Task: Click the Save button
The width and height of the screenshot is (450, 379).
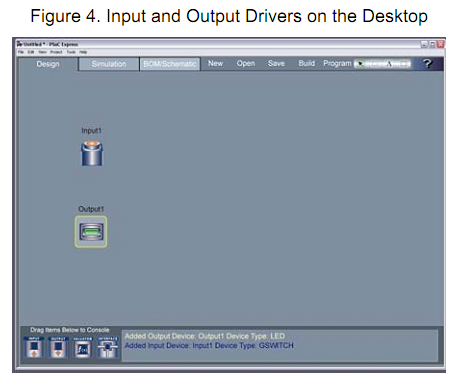Action: coord(276,63)
